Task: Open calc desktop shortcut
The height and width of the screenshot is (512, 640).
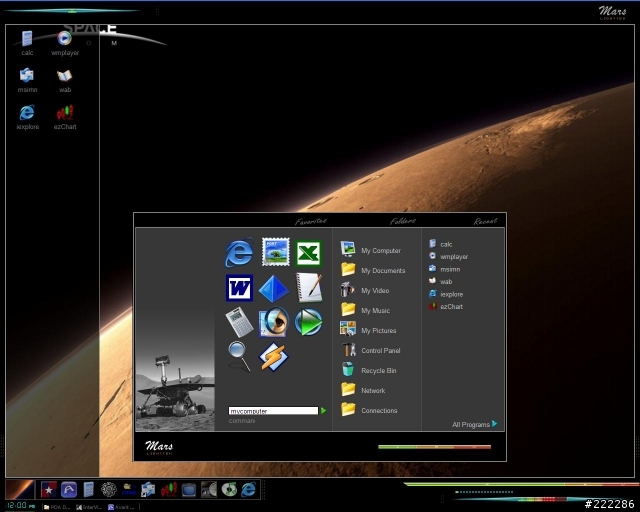Action: pyautogui.click(x=27, y=43)
